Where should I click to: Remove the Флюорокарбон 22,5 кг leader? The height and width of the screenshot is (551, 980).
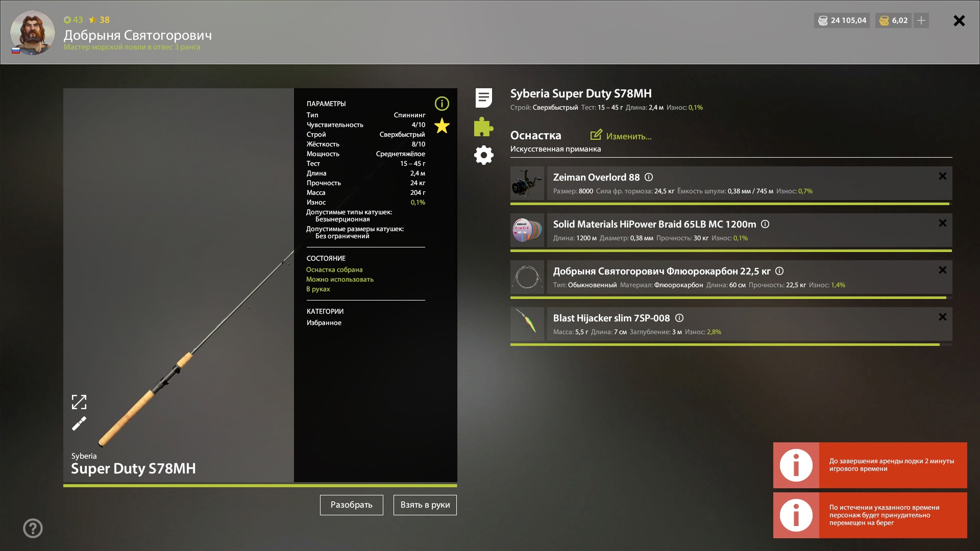[x=942, y=270]
